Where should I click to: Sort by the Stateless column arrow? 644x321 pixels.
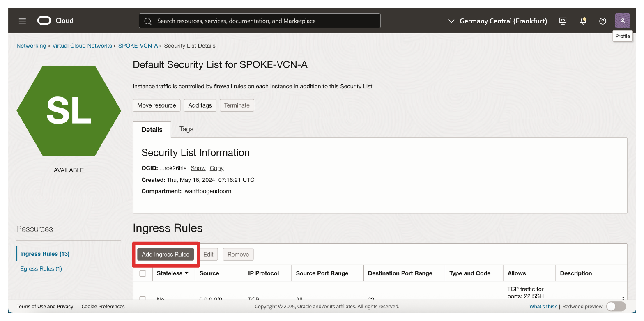[186, 273]
